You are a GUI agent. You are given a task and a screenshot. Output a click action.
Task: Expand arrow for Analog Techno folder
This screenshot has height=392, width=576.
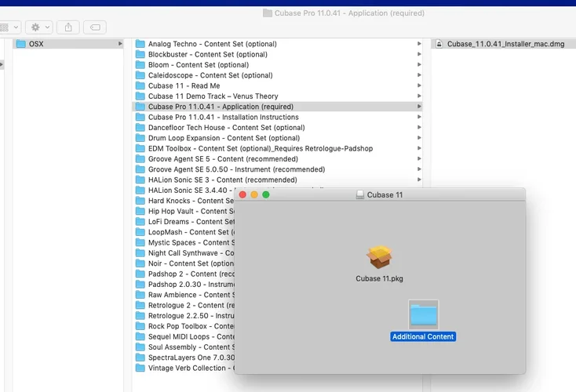[419, 44]
